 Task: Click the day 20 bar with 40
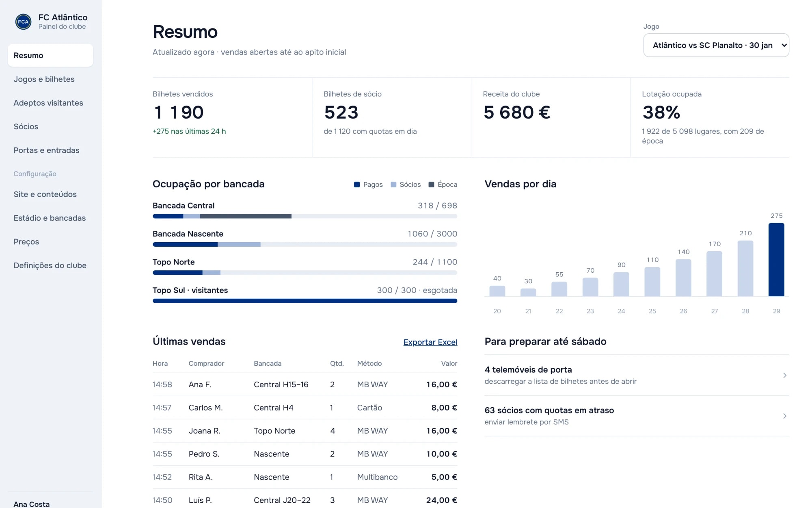(497, 291)
